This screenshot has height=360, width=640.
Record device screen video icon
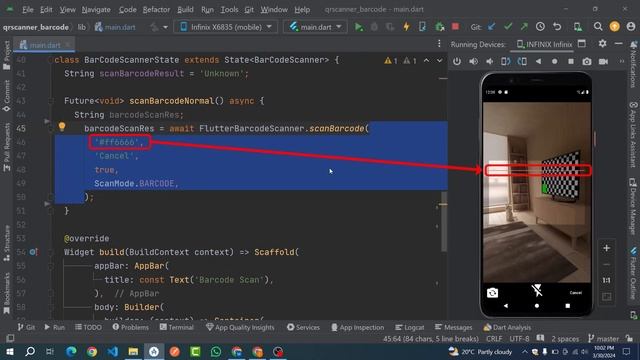pos(603,61)
